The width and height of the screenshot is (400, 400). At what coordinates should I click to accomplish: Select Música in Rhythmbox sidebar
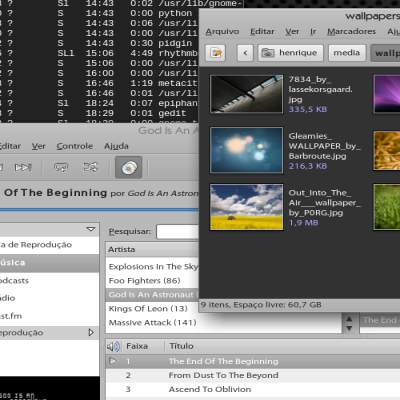(49, 263)
